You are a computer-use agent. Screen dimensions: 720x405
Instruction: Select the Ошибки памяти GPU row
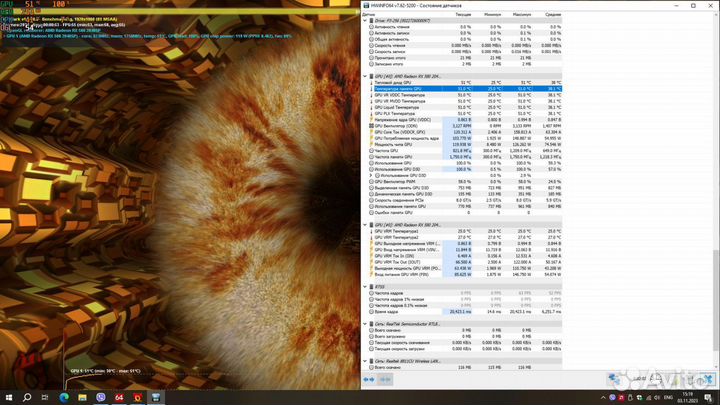(x=465, y=213)
